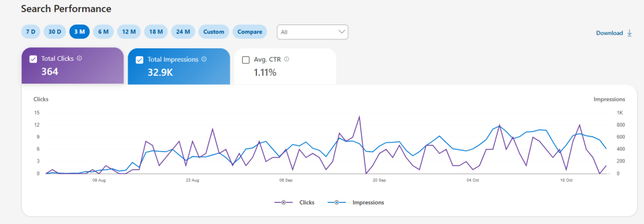The height and width of the screenshot is (224, 644).
Task: Select the 3 M time range
Action: coord(79,32)
